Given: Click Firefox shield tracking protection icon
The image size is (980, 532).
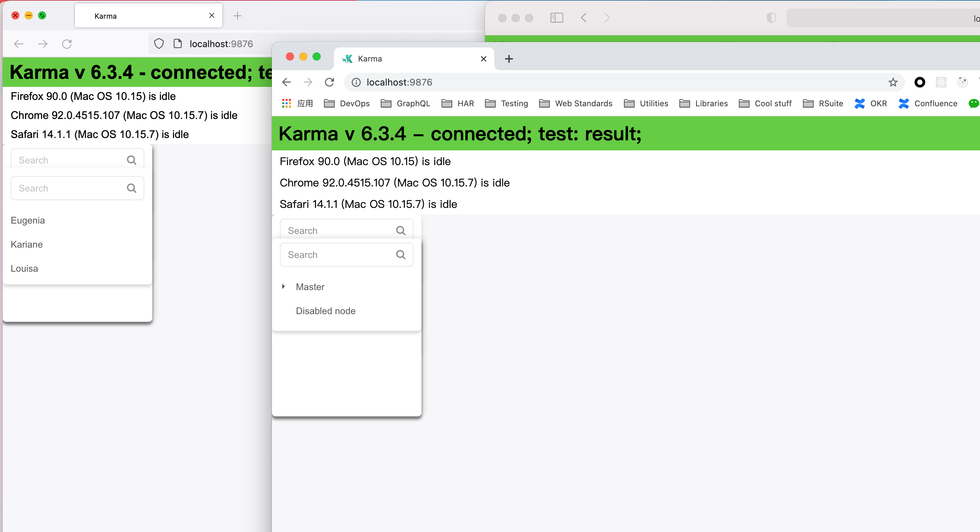Looking at the screenshot, I should pyautogui.click(x=159, y=44).
